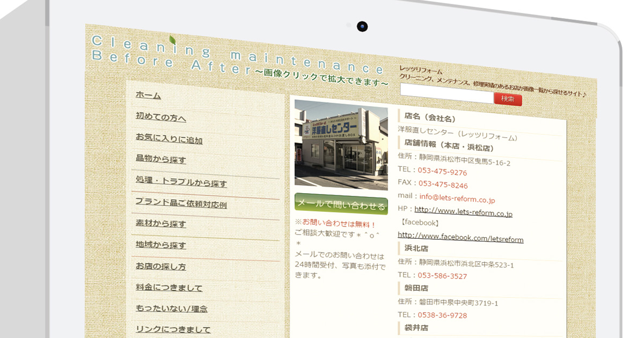This screenshot has height=338, width=644.
Task: Click the 店名(会社名) heading
Action: 430,117
